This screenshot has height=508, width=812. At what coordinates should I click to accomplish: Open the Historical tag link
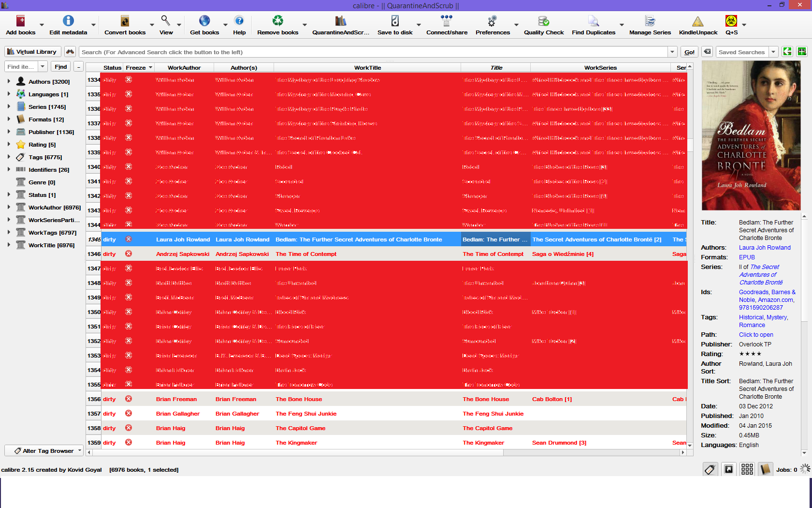pos(751,317)
